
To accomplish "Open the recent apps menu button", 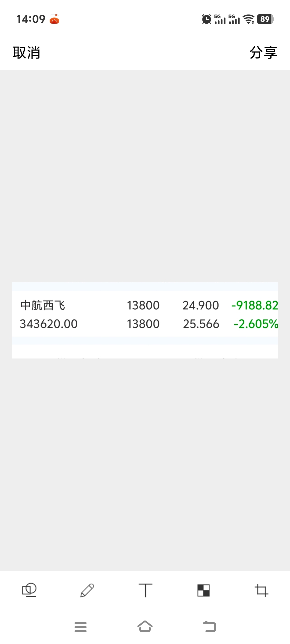I will [x=81, y=627].
